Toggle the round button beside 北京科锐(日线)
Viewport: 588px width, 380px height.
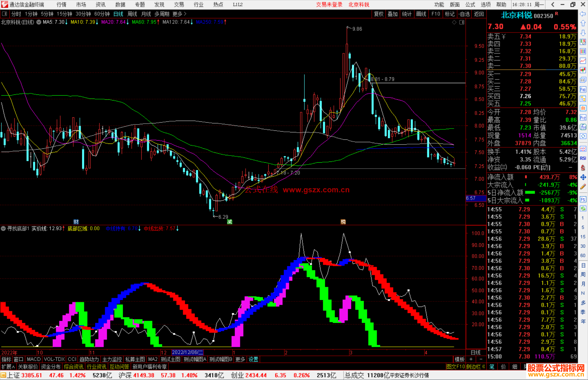[x=39, y=22]
